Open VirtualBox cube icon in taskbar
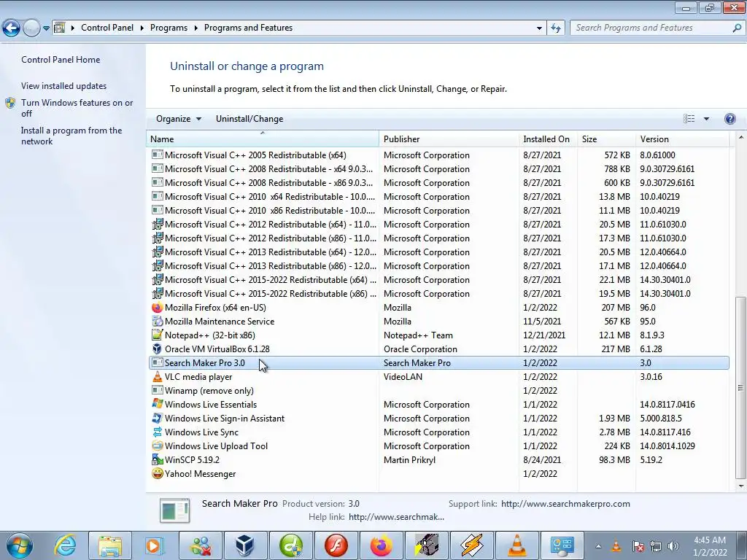Screen dimensions: 747x560 [245, 545]
